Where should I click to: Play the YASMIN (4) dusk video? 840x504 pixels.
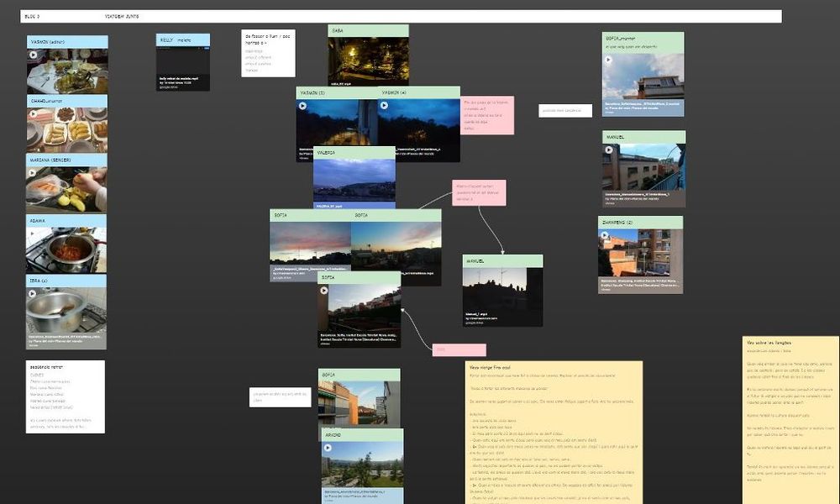(x=384, y=105)
